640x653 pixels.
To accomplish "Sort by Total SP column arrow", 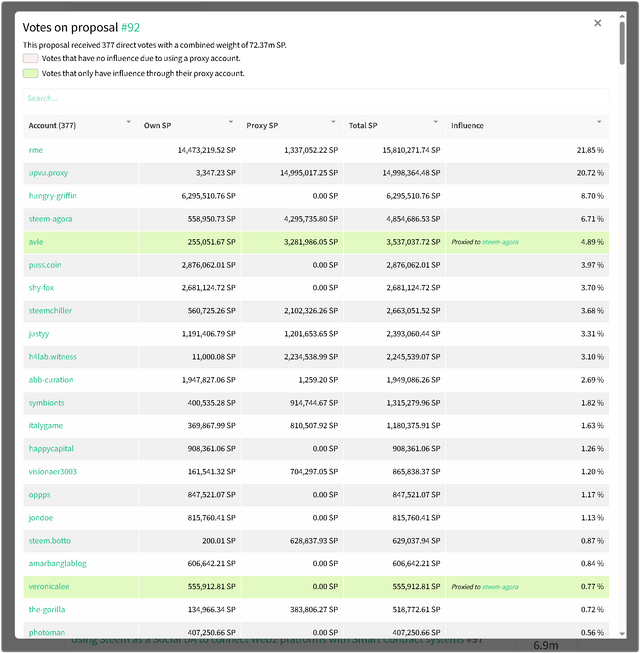I will tap(436, 122).
